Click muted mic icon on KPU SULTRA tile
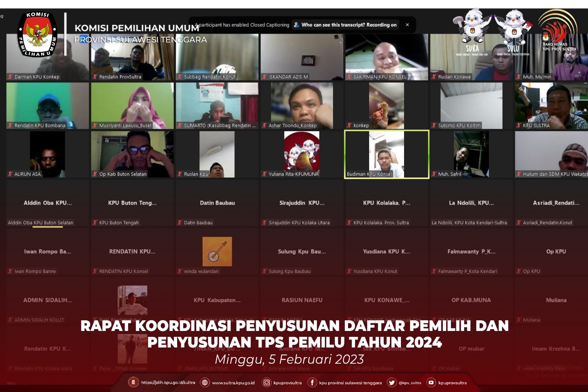The image size is (588, 392). (x=519, y=125)
